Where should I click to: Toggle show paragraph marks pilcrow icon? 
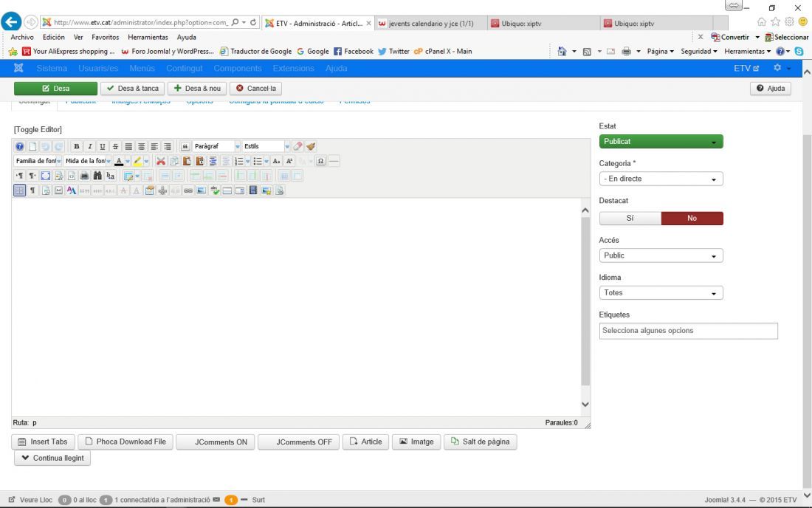pyautogui.click(x=32, y=190)
